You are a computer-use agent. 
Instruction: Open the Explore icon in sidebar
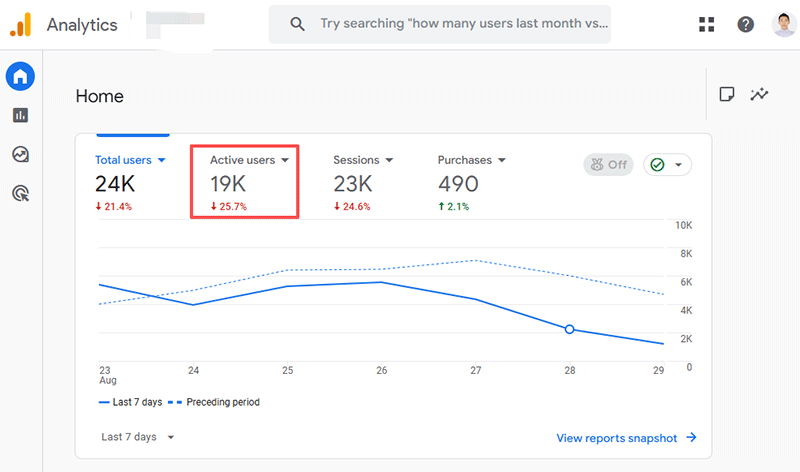click(x=20, y=154)
